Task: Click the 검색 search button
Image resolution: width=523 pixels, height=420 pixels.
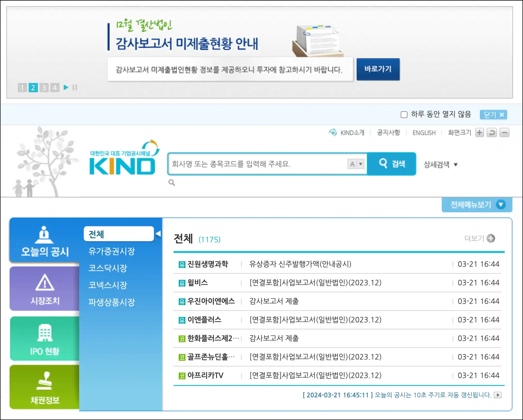Action: tap(391, 164)
